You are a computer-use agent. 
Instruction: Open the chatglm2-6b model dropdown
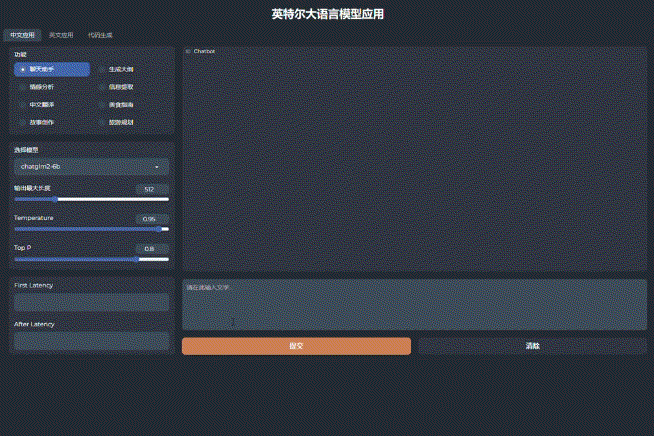(91, 166)
